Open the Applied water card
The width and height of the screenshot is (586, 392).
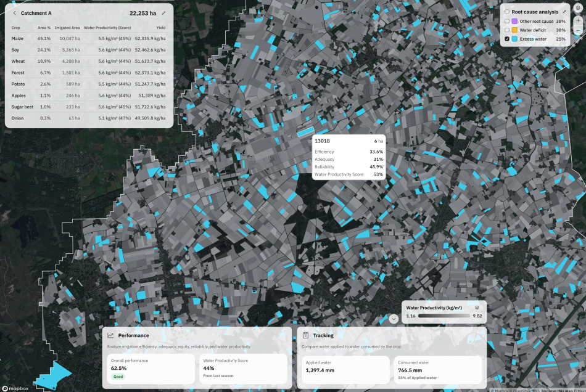pos(345,369)
